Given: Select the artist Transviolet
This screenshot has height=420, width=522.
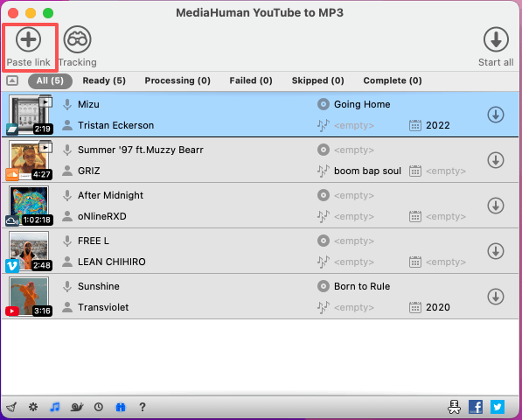Looking at the screenshot, I should tap(103, 307).
